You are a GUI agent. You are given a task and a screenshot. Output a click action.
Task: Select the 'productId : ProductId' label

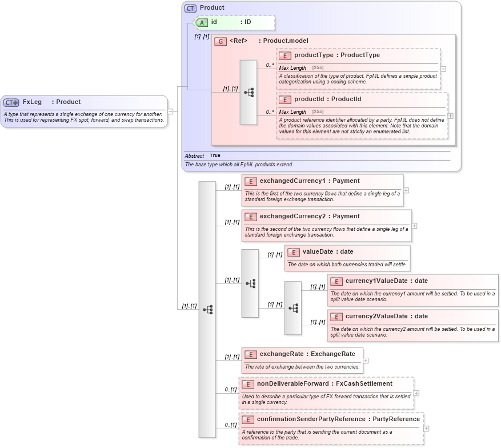(x=328, y=99)
